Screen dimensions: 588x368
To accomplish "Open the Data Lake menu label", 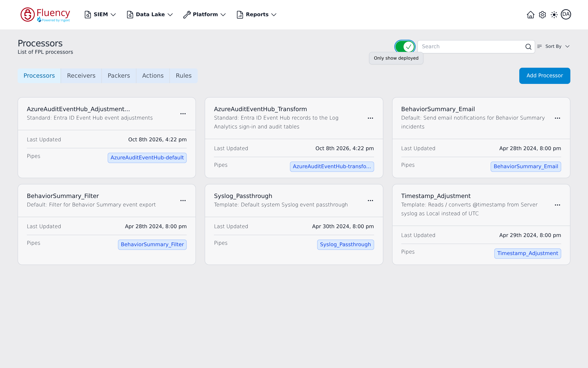I will coord(150,14).
